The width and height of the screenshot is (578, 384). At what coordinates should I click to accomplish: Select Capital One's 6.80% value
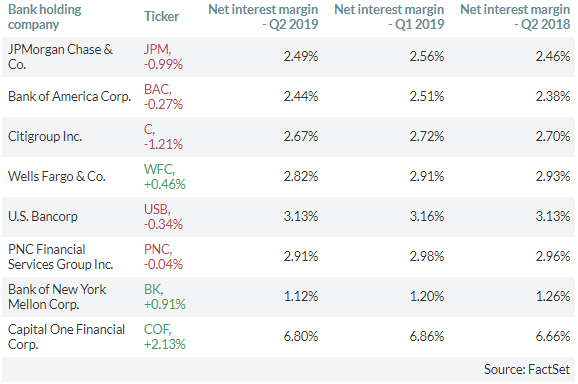(301, 336)
